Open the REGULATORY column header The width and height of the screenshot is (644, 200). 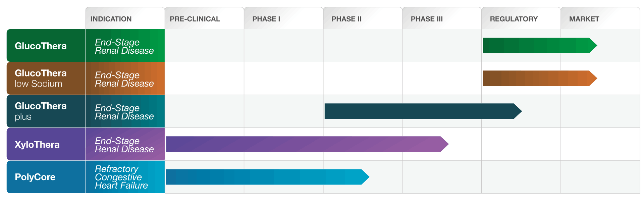[x=521, y=18]
